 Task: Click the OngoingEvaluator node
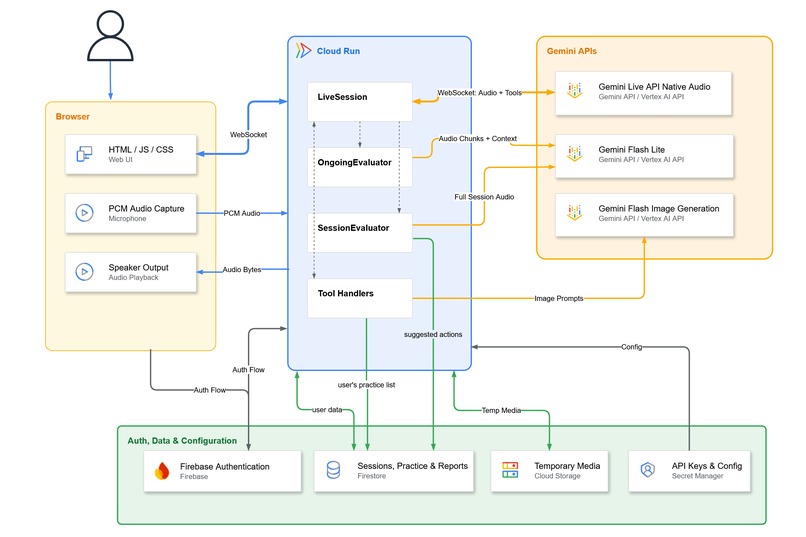pyautogui.click(x=360, y=167)
